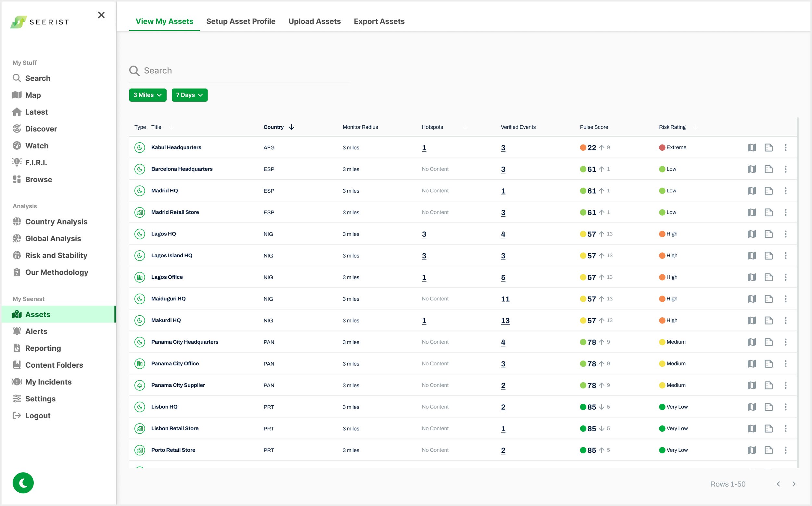Go to next page of rows
Screen dimensions: 812x506
coord(793,484)
